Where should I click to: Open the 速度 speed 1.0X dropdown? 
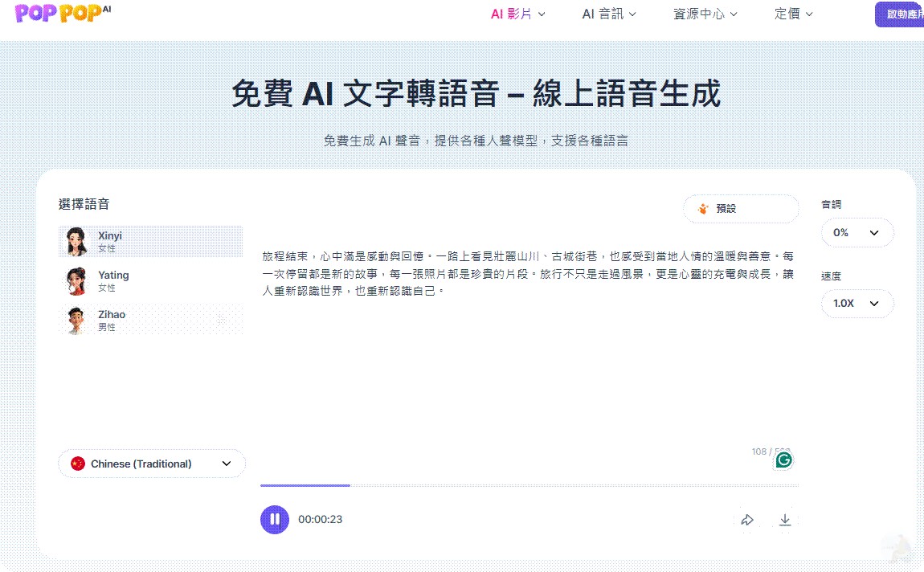click(857, 304)
